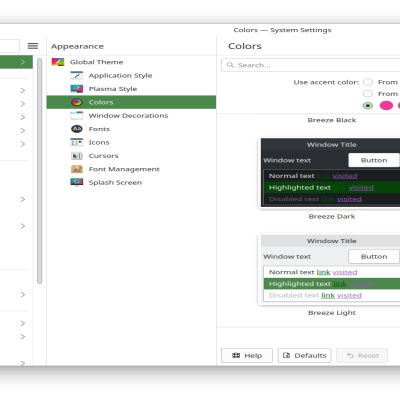Click 'Normal text' in Breeze Dark preview
This screenshot has height=400, width=400.
click(292, 176)
